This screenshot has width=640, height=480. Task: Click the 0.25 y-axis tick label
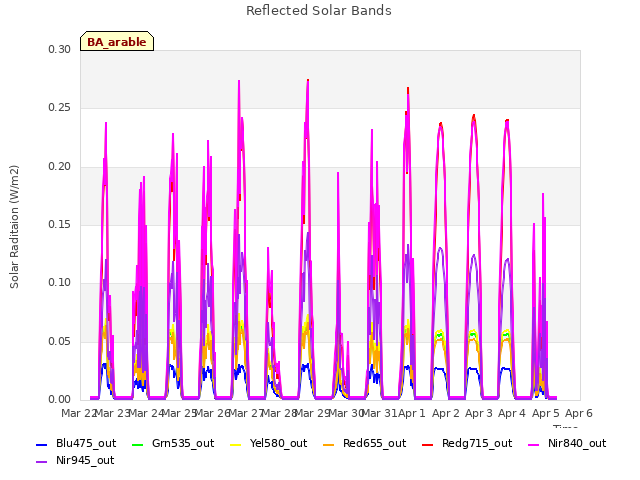coord(60,108)
